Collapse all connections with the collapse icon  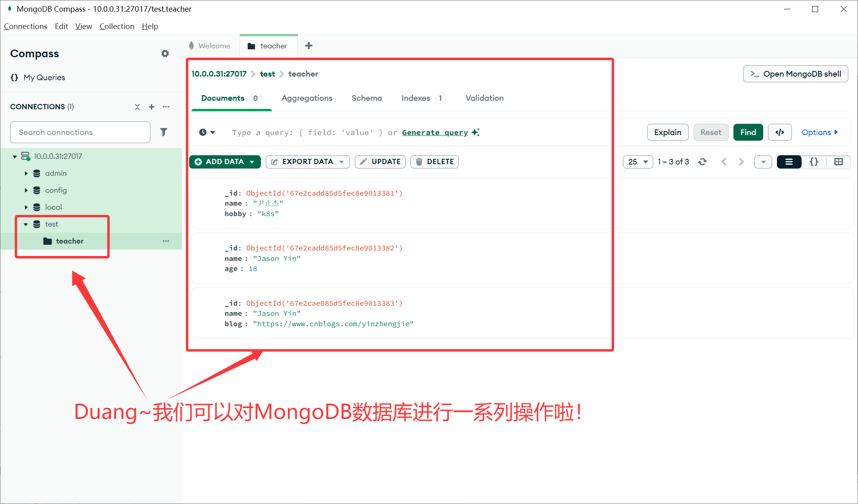[x=137, y=106]
